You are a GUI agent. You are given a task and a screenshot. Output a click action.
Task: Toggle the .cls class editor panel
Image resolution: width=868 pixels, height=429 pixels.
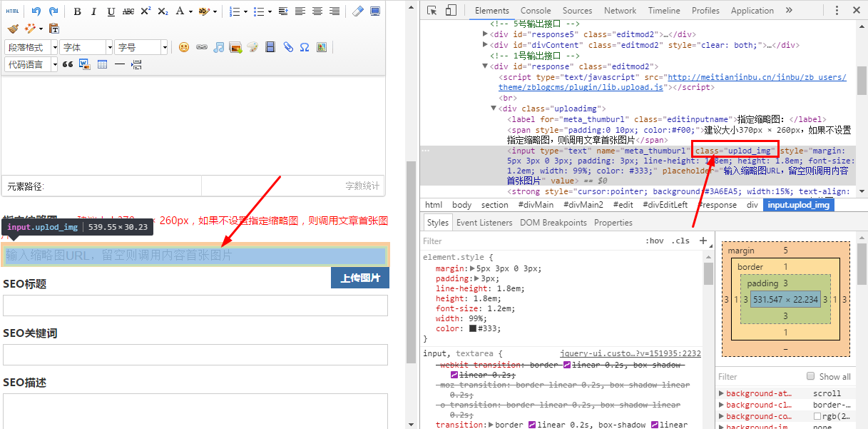tap(681, 241)
